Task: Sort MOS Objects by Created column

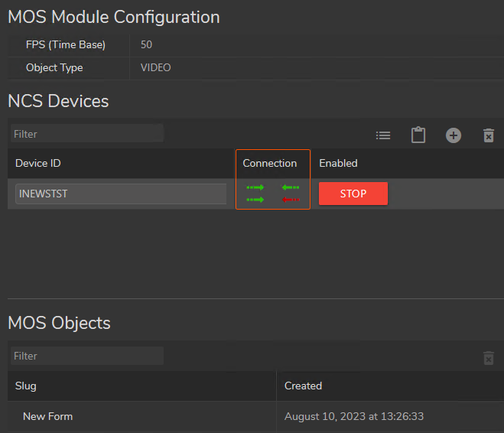Action: (x=303, y=386)
